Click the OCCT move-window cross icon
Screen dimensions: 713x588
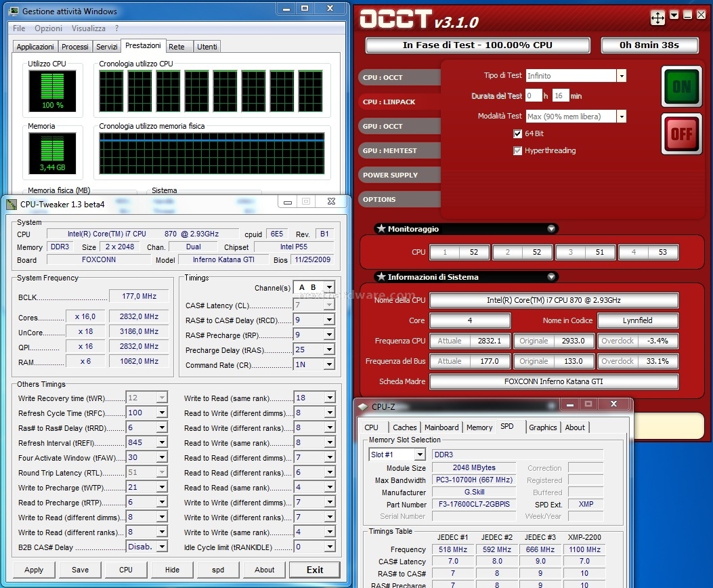coord(657,18)
